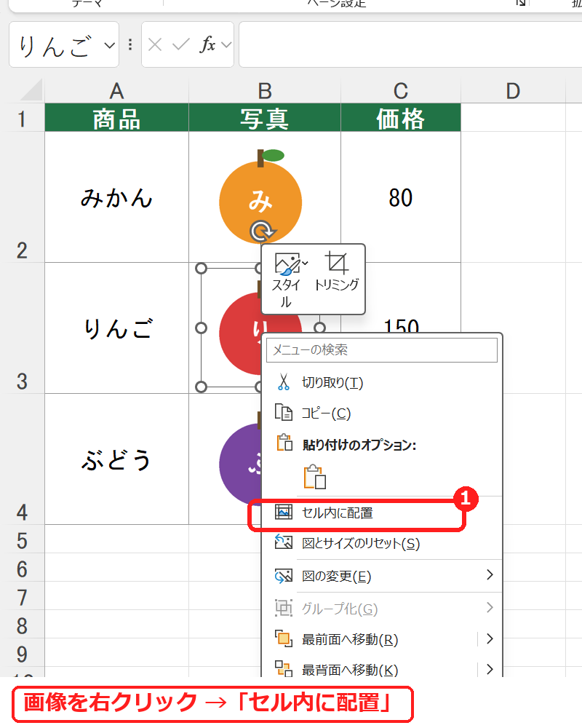Viewport: 582px width, 728px height.
Task: Click the 価格 header cell
Action: point(401,118)
